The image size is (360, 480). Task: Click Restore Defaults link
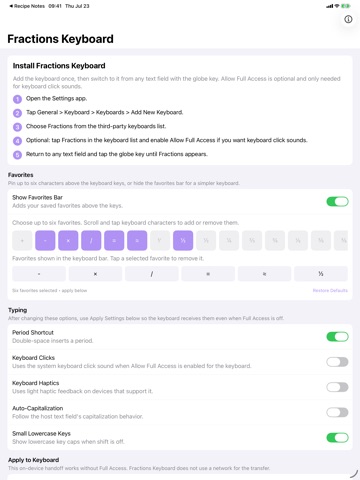click(x=330, y=291)
